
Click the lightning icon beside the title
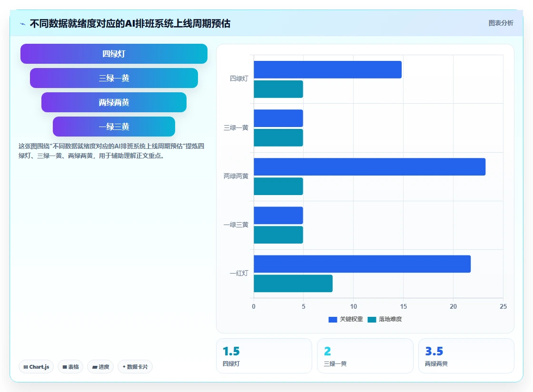[x=23, y=24]
